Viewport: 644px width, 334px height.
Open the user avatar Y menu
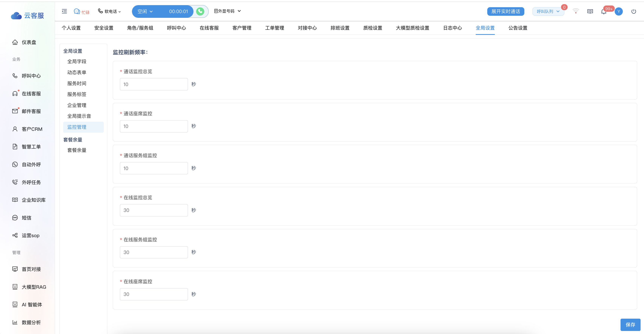618,12
